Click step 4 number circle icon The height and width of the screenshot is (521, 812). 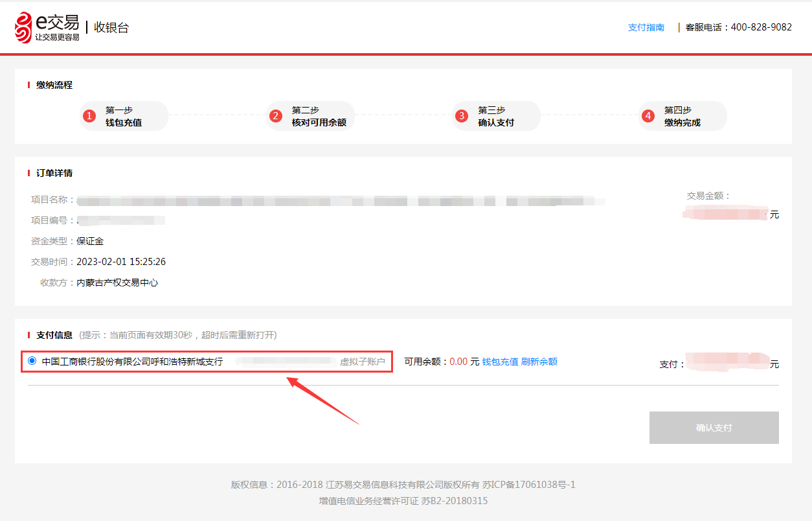[x=648, y=116]
